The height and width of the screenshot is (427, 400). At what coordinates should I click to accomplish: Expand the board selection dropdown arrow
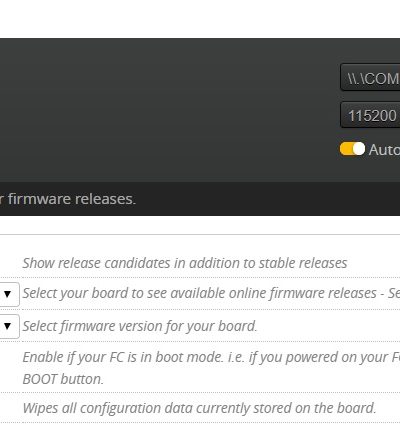pyautogui.click(x=7, y=294)
